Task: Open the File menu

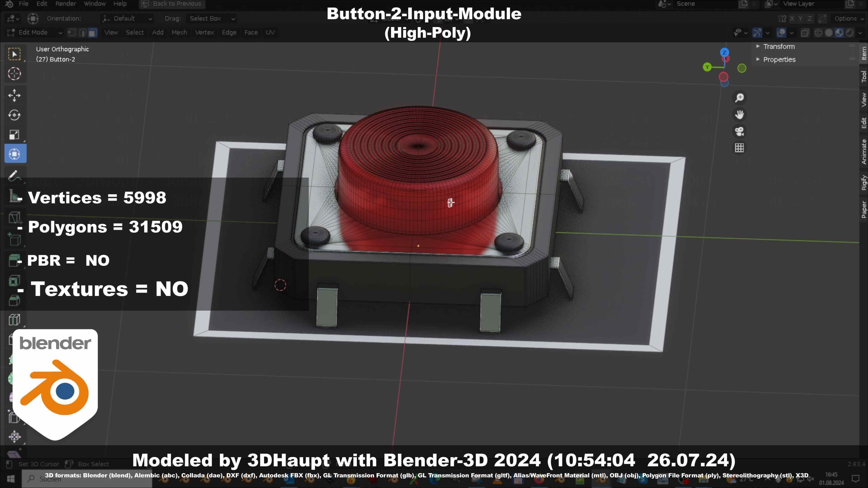Action: pos(23,4)
